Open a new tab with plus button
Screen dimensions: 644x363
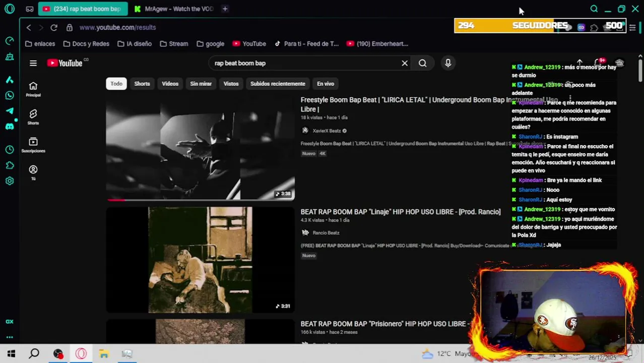[x=225, y=9]
